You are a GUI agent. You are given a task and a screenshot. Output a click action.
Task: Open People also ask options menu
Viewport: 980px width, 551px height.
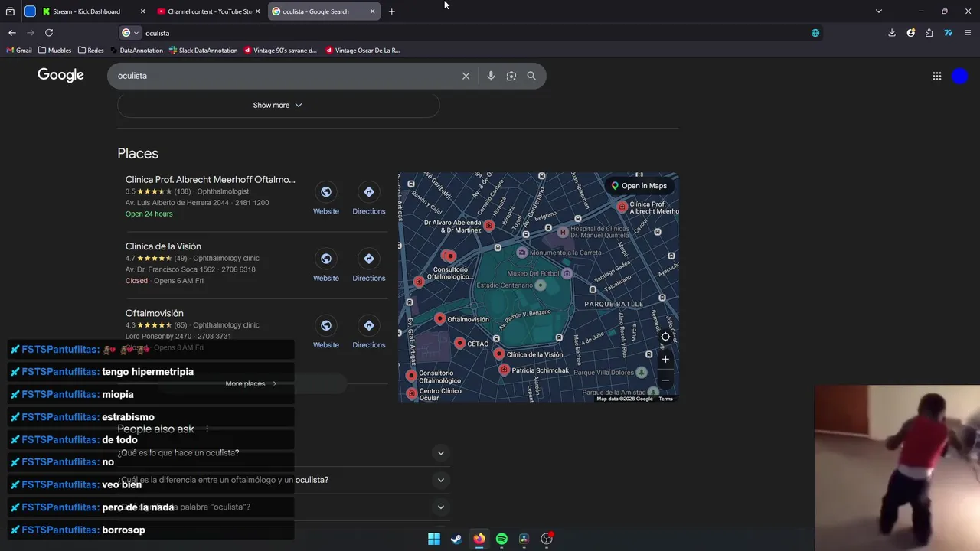[x=207, y=429]
